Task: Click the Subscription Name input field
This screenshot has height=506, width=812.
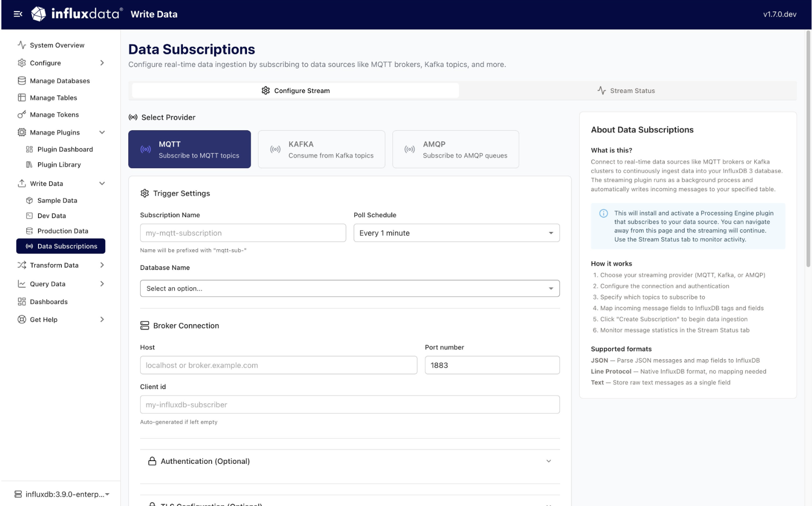Action: pos(242,233)
